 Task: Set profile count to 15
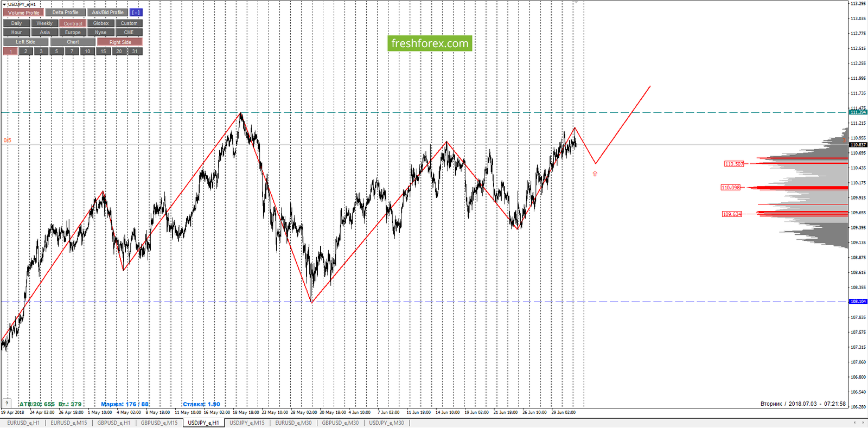point(103,52)
